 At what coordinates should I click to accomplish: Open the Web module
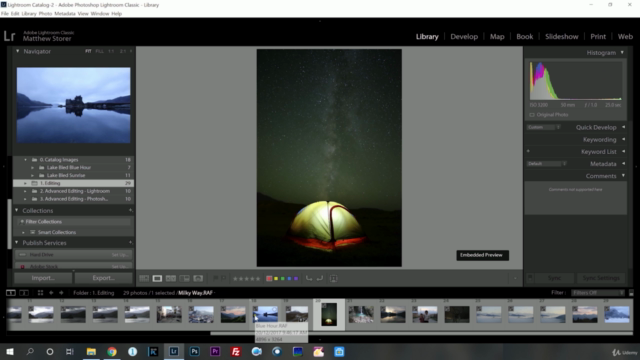(625, 36)
